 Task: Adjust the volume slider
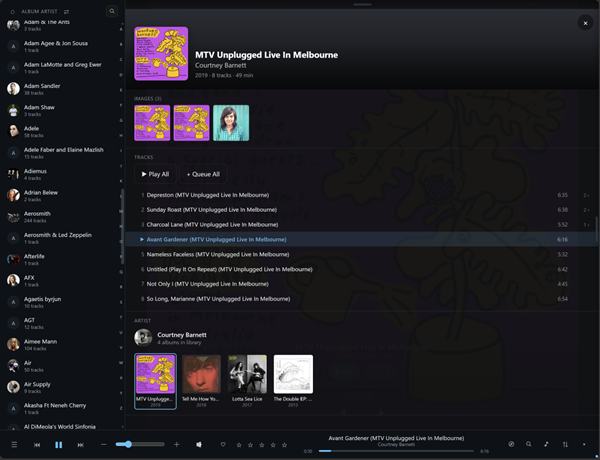[140, 444]
